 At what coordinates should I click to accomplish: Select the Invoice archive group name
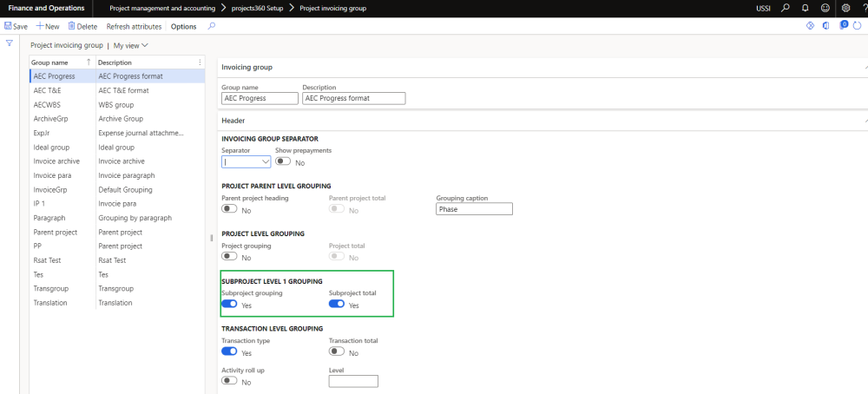pyautogui.click(x=56, y=161)
